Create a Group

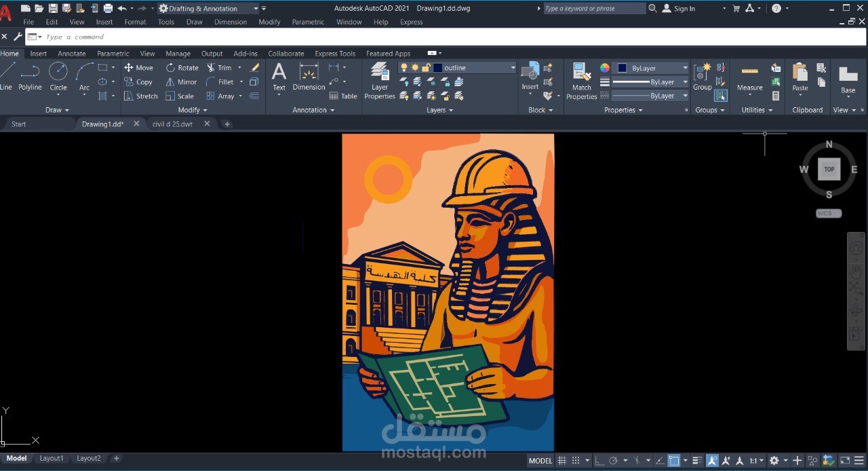703,76
